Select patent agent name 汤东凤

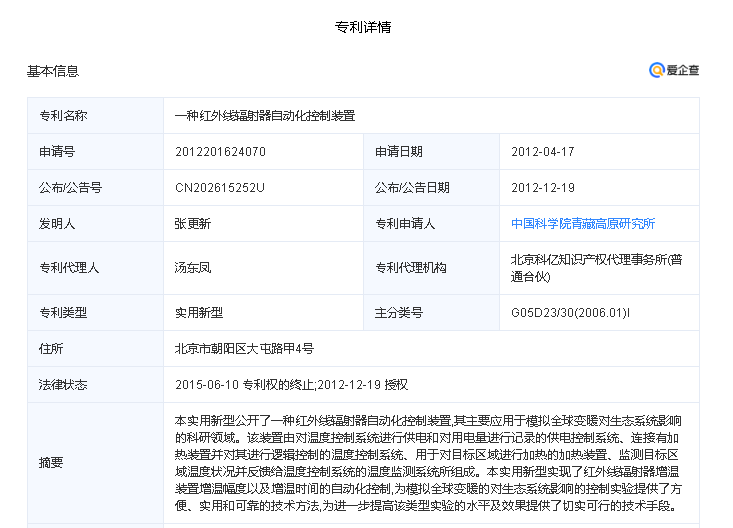pyautogui.click(x=193, y=267)
